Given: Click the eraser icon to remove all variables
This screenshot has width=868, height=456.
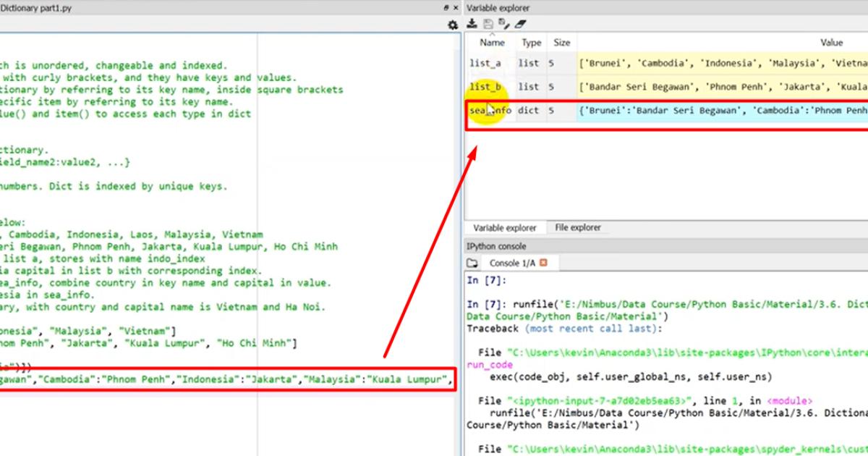Looking at the screenshot, I should click(x=520, y=24).
